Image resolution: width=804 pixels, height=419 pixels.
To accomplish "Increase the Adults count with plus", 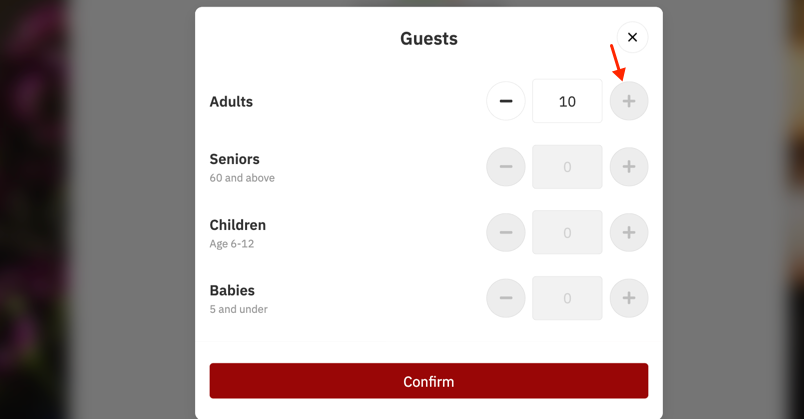I will pos(629,101).
